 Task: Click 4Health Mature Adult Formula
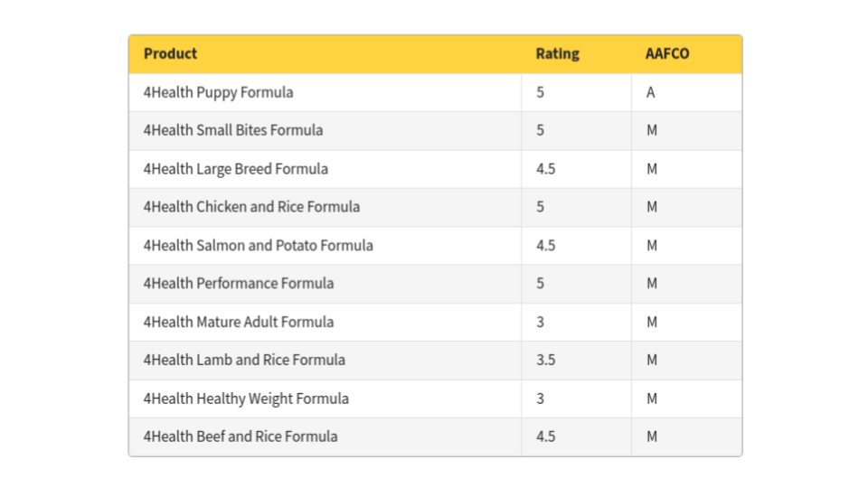point(239,322)
